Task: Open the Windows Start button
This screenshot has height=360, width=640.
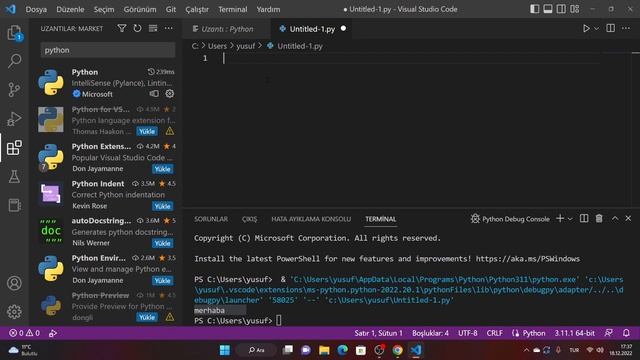Action: coord(225,350)
